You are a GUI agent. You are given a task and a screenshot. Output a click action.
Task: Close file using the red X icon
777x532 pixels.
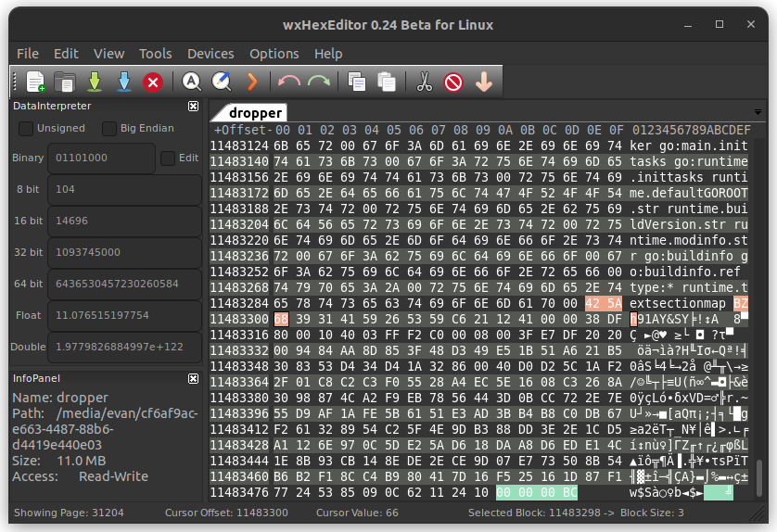153,82
